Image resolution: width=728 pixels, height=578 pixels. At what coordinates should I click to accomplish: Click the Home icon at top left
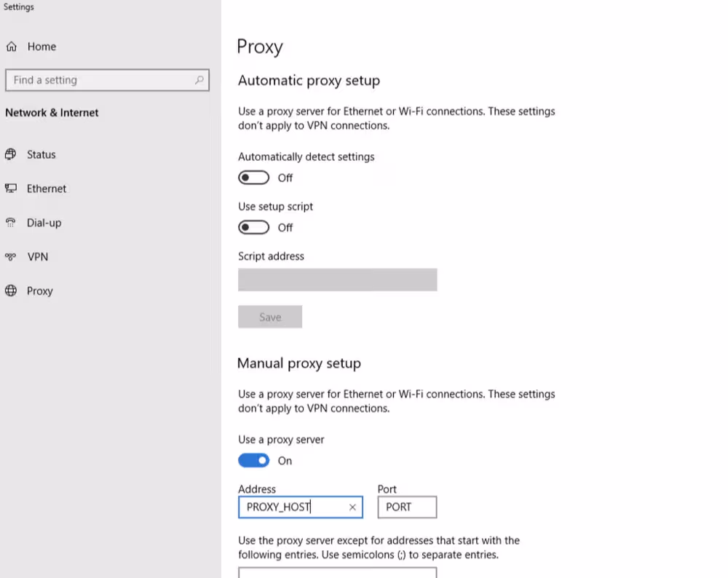point(12,46)
